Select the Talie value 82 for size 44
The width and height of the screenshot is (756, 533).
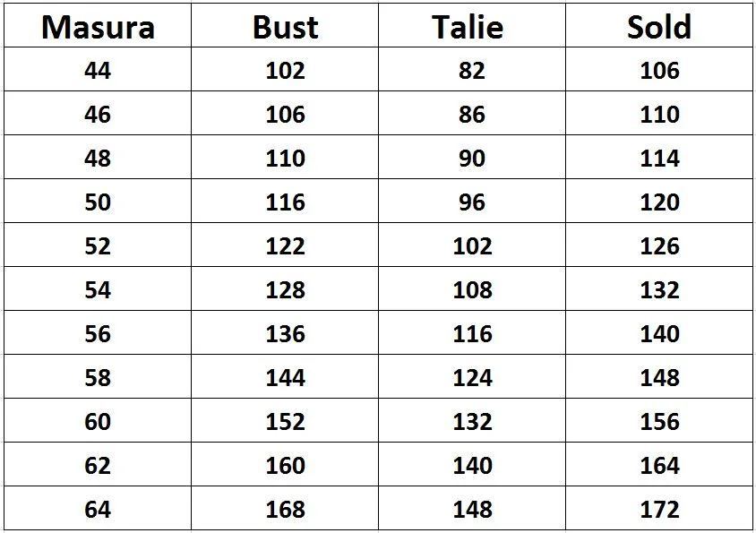click(x=471, y=70)
